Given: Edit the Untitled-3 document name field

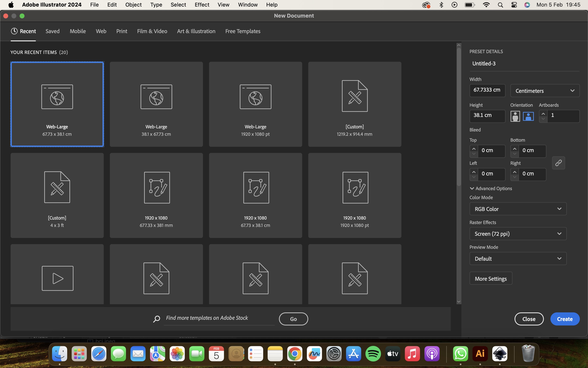Looking at the screenshot, I should coord(524,64).
